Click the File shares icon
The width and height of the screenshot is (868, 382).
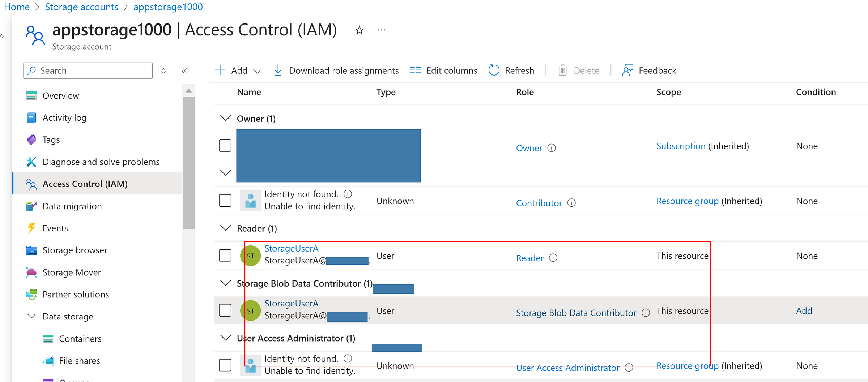tap(48, 361)
